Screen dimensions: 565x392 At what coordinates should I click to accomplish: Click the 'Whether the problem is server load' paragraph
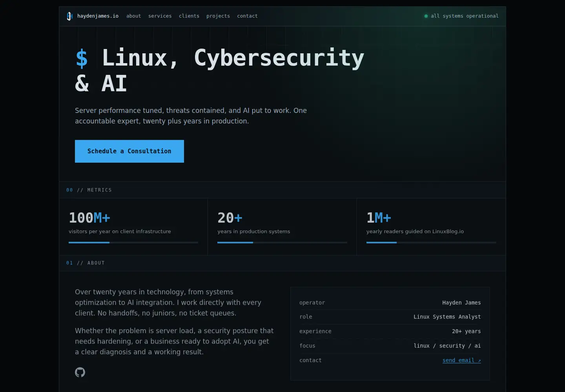174,341
